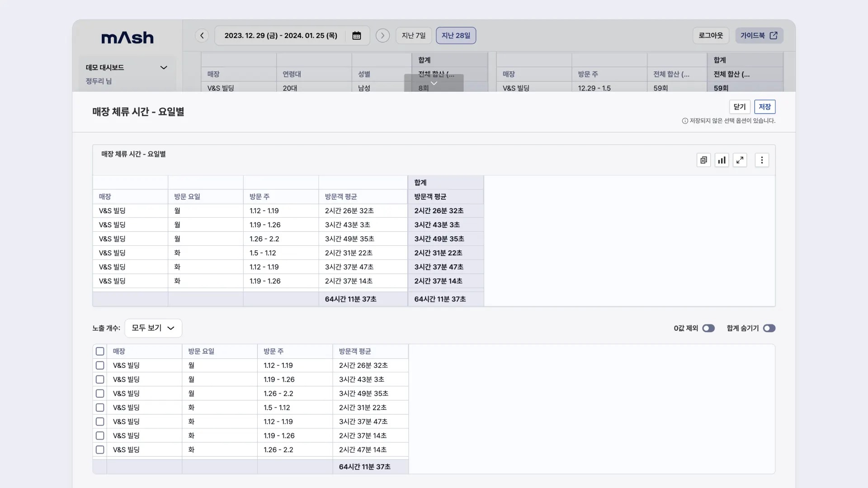Open the calendar date picker icon
868x488 pixels.
356,36
